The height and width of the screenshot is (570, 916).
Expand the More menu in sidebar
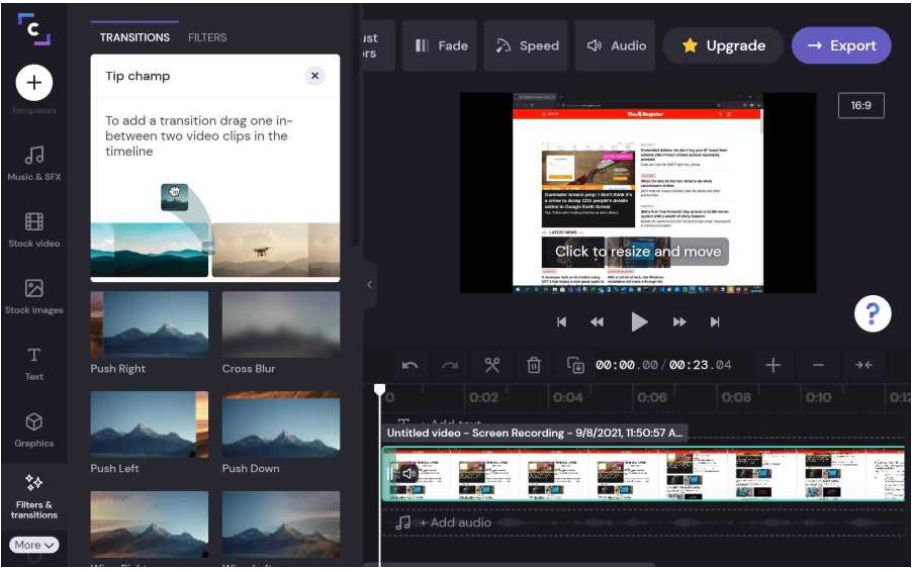click(34, 545)
